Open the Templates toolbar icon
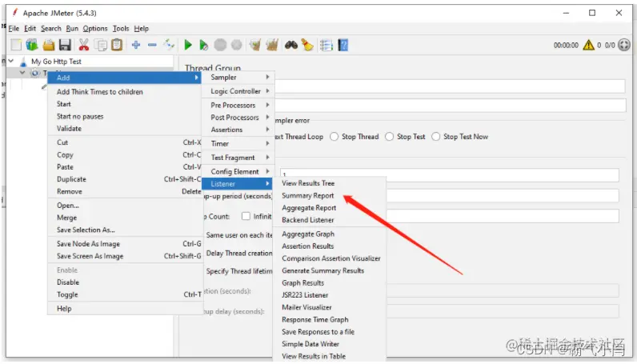637x364 pixels. pos(32,45)
